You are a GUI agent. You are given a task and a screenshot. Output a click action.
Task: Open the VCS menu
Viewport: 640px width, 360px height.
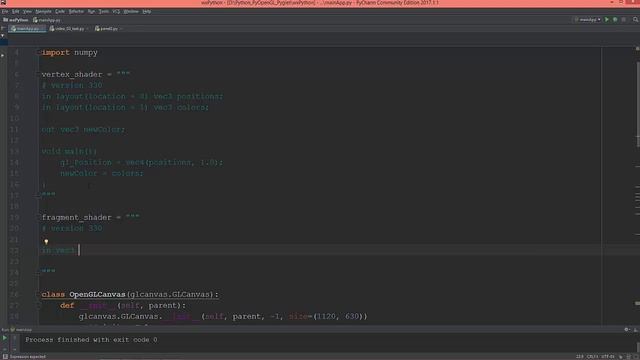coord(116,11)
